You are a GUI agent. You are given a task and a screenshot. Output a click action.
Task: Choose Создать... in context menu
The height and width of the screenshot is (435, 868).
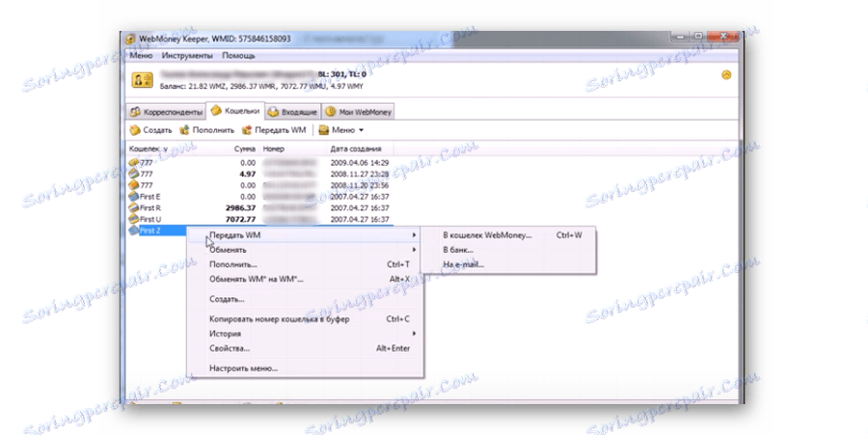pos(305,299)
